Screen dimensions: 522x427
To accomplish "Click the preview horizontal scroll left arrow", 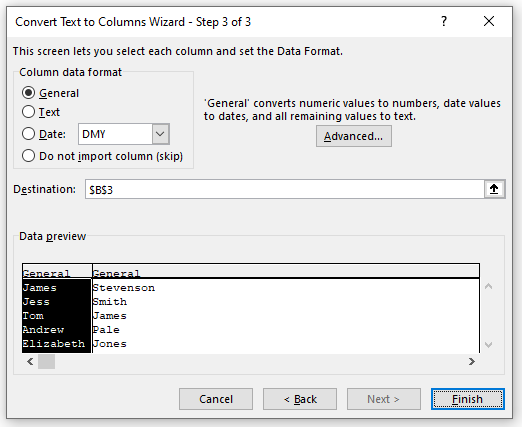I will [30, 361].
